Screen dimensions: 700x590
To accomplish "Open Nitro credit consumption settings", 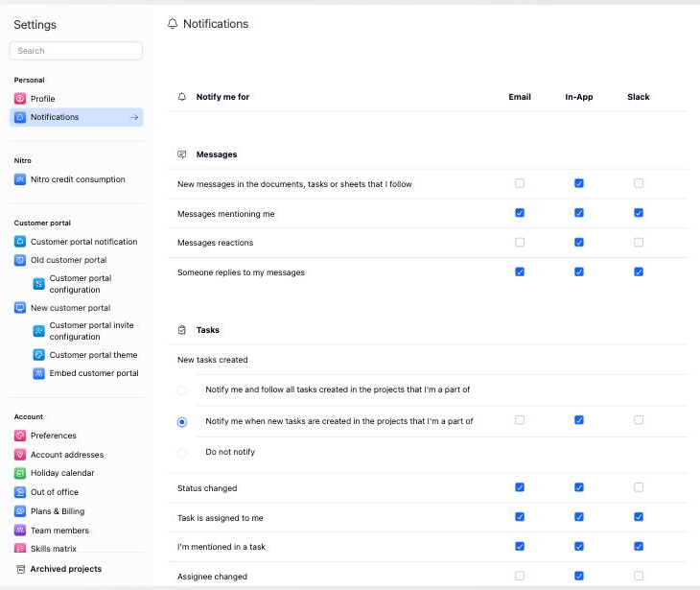I will point(76,179).
